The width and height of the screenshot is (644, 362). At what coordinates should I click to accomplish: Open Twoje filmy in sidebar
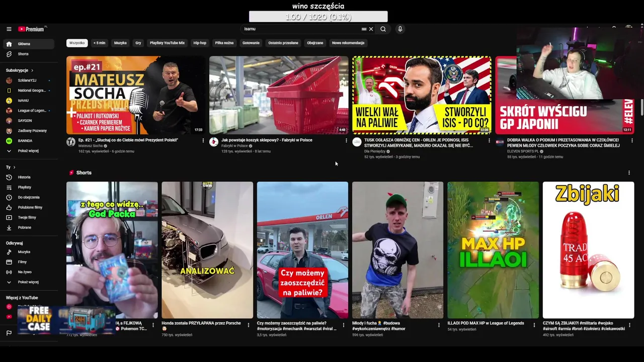(x=29, y=217)
